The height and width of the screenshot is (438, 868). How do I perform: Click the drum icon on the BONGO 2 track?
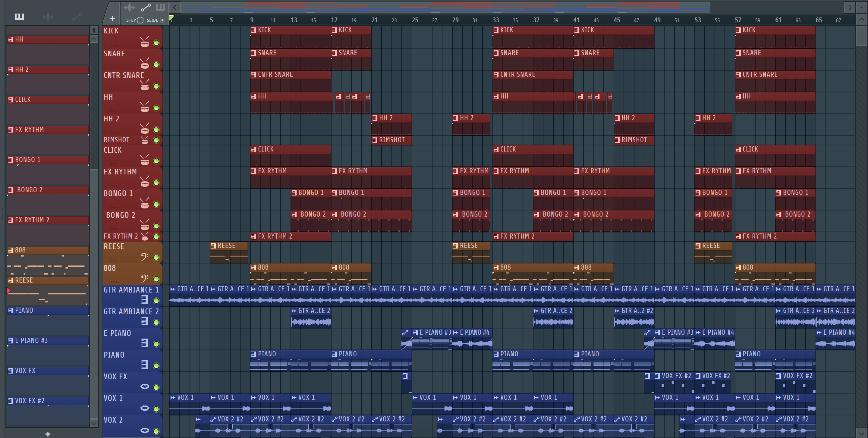(x=145, y=225)
